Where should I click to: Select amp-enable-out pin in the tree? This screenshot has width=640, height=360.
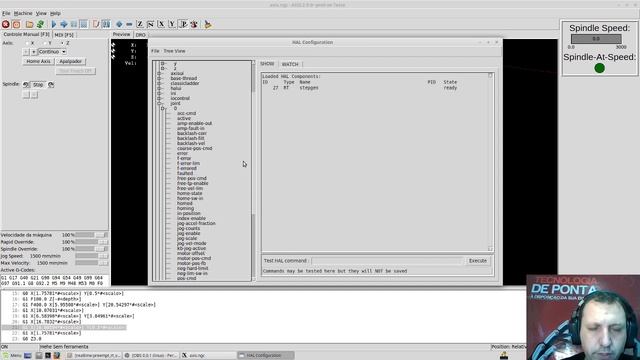tap(194, 123)
